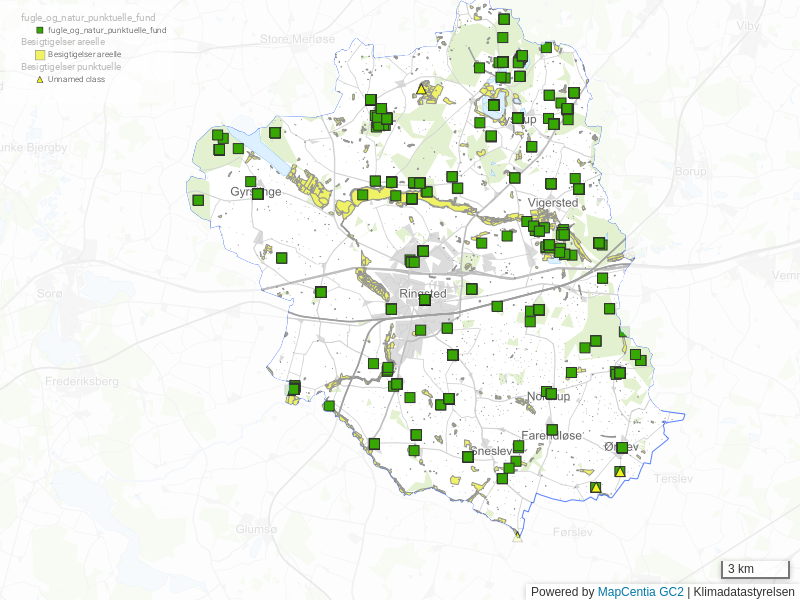
Task: Click the yellow triangle legend symbol
Action: [x=40, y=79]
